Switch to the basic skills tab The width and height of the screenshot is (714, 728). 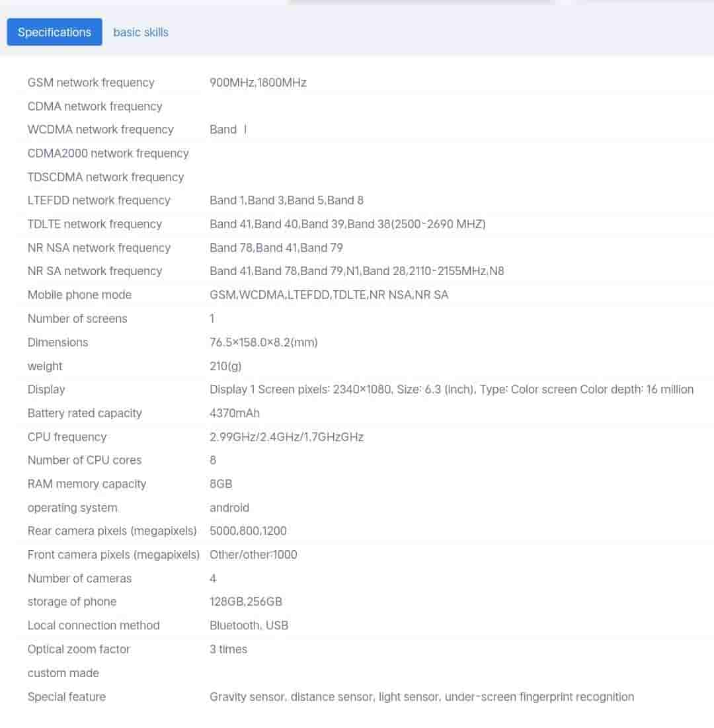point(141,32)
